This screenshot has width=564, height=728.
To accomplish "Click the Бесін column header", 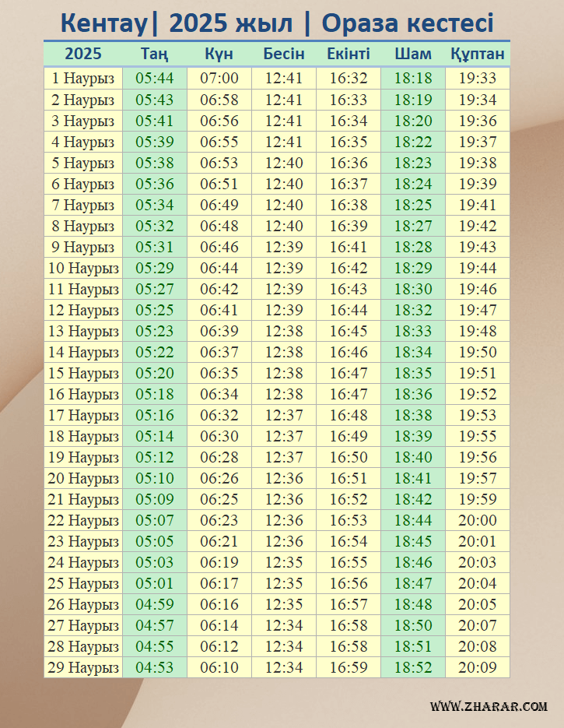I will pyautogui.click(x=283, y=55).
